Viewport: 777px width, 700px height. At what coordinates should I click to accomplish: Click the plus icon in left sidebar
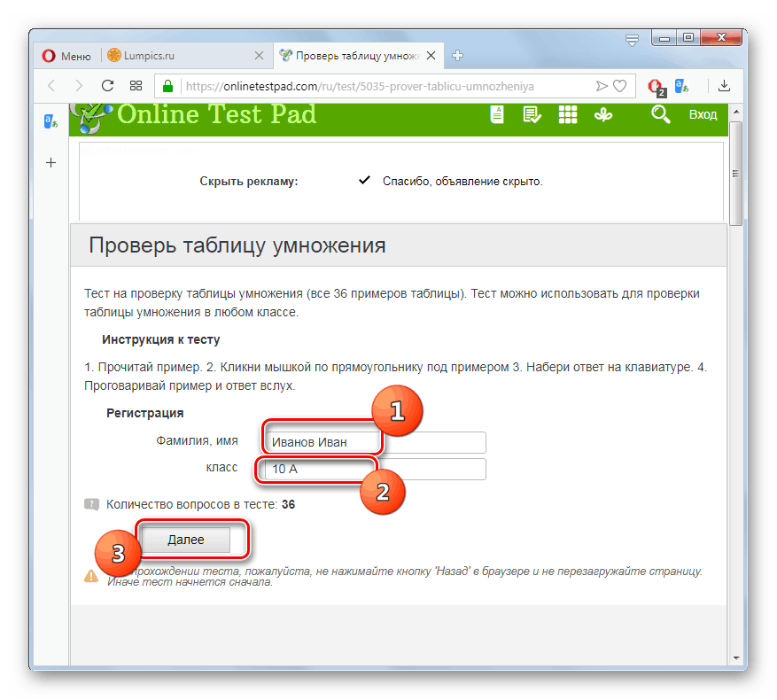pos(51,163)
